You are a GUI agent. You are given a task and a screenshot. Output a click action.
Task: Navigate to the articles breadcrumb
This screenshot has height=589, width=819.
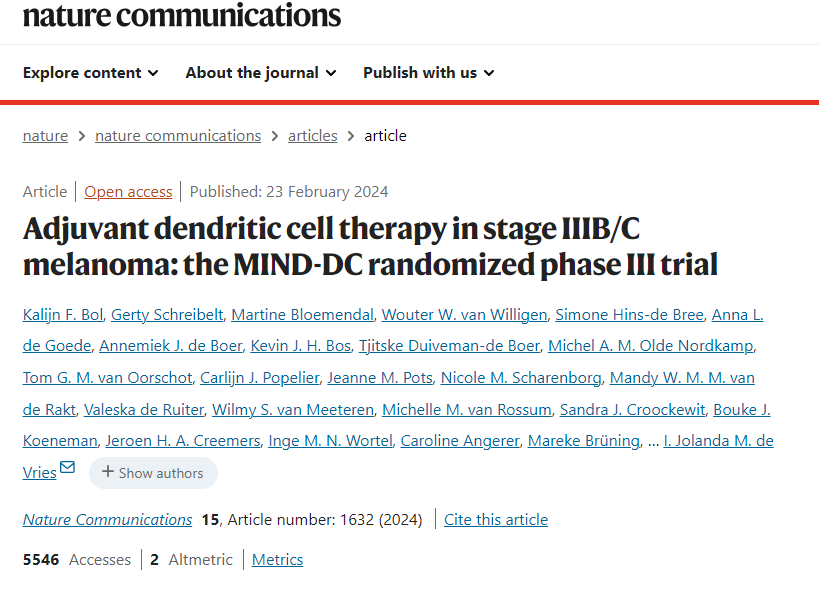coord(312,136)
